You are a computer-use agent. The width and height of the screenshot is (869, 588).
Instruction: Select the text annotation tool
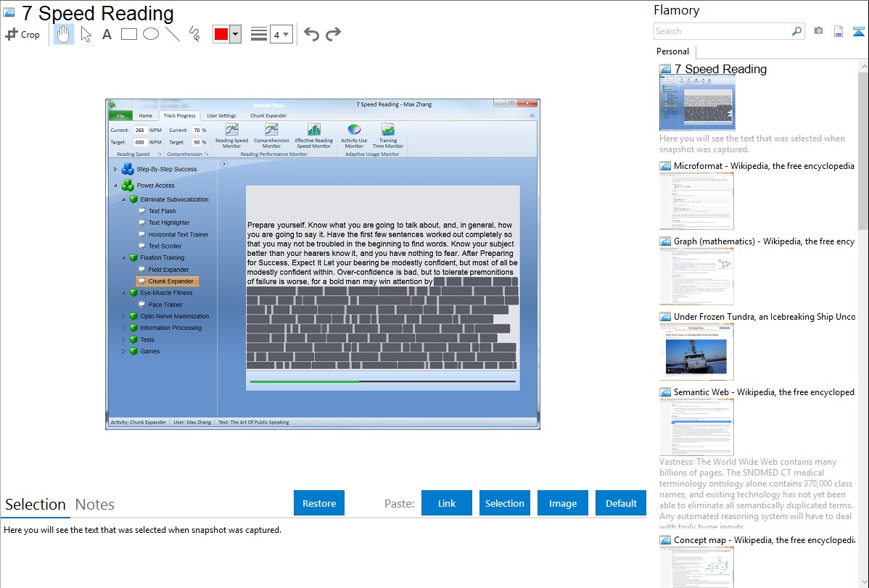pyautogui.click(x=107, y=34)
